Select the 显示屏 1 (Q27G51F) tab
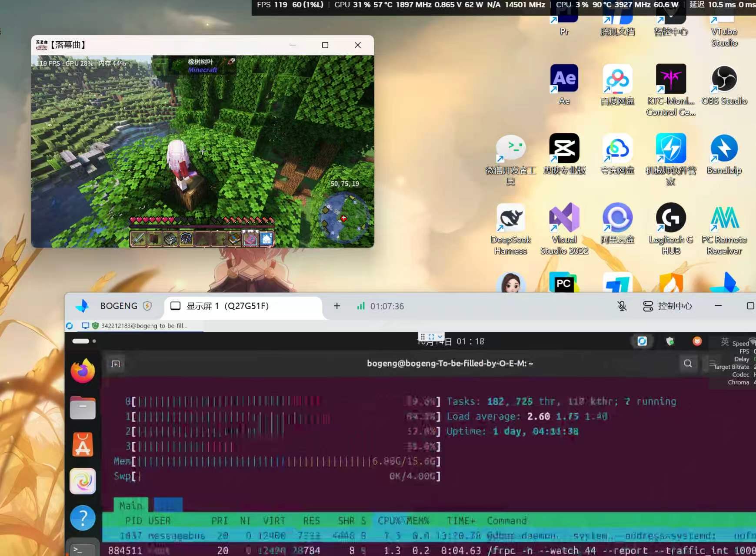Viewport: 756px width, 556px height. pos(243,306)
